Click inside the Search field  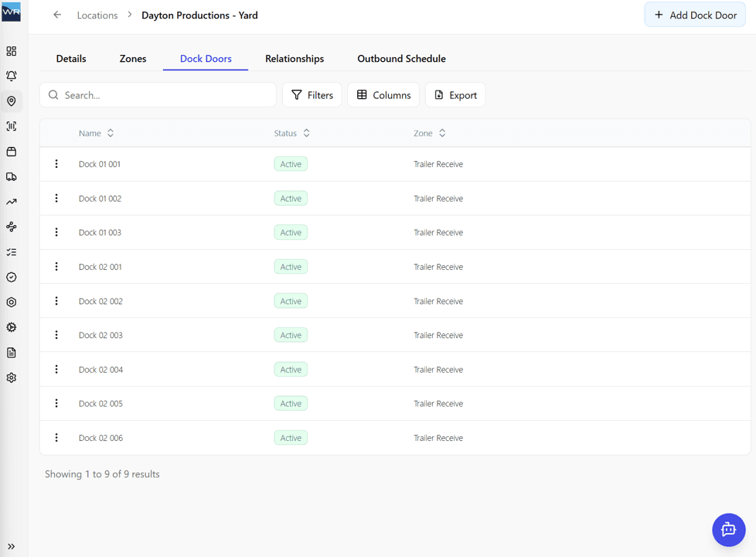click(x=158, y=94)
